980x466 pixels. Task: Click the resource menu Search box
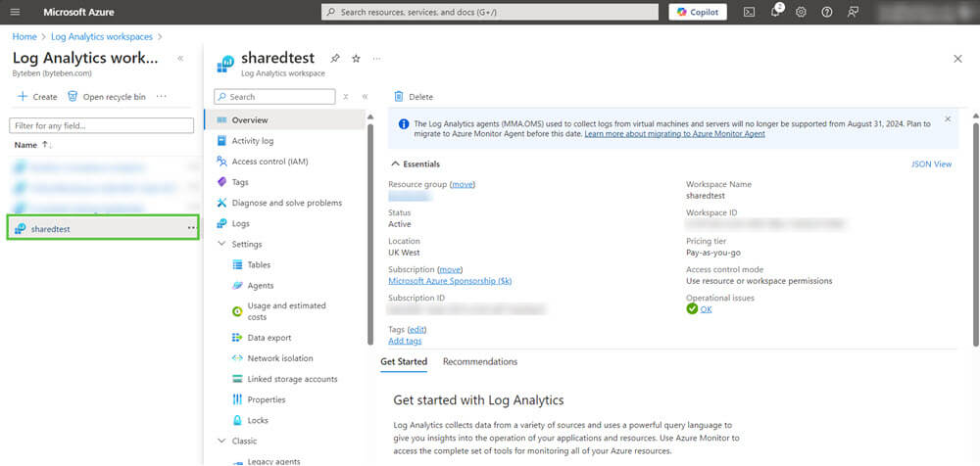(x=274, y=97)
